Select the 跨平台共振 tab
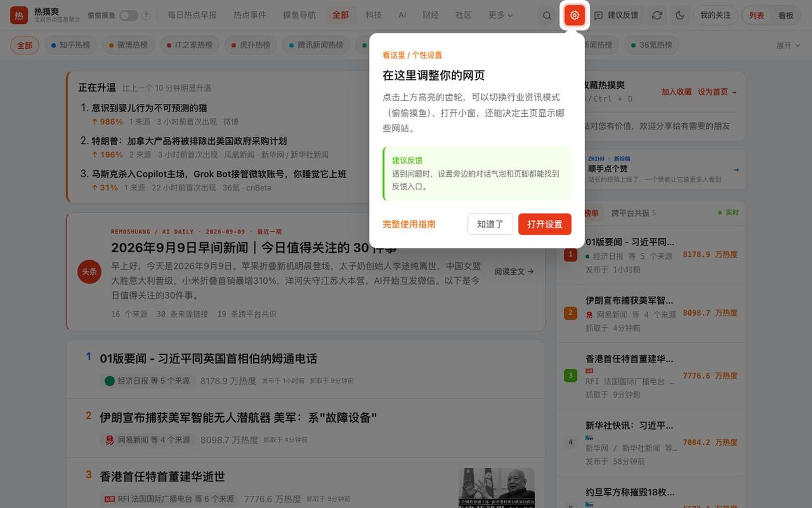The height and width of the screenshot is (508, 812). tap(633, 213)
